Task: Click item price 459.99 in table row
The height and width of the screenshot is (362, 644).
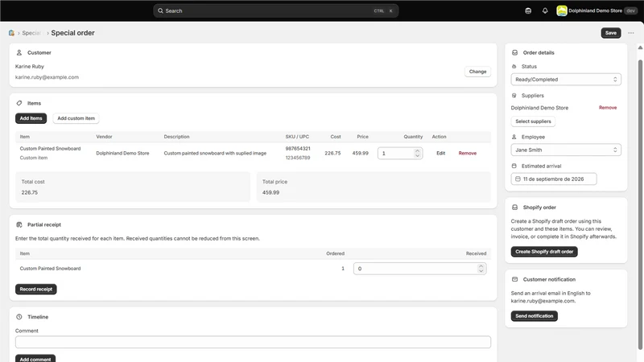Action: (x=360, y=153)
